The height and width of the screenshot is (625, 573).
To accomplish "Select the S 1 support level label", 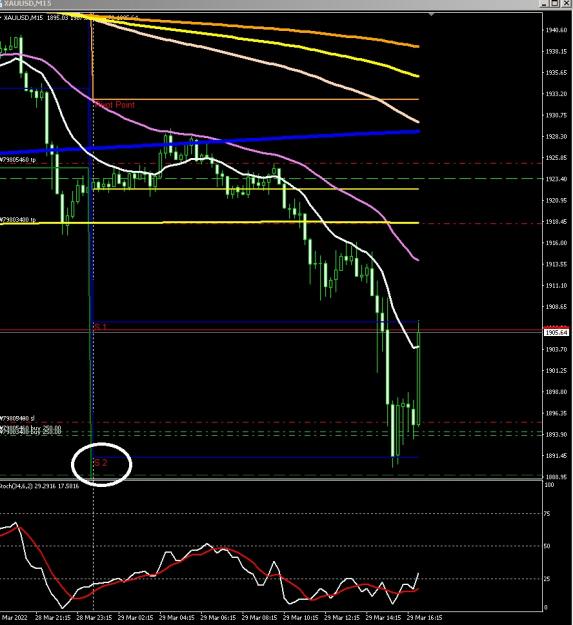I will click(100, 327).
